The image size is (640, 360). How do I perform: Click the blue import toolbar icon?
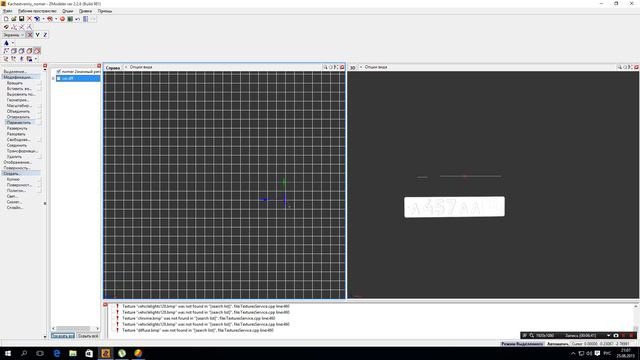point(37,19)
